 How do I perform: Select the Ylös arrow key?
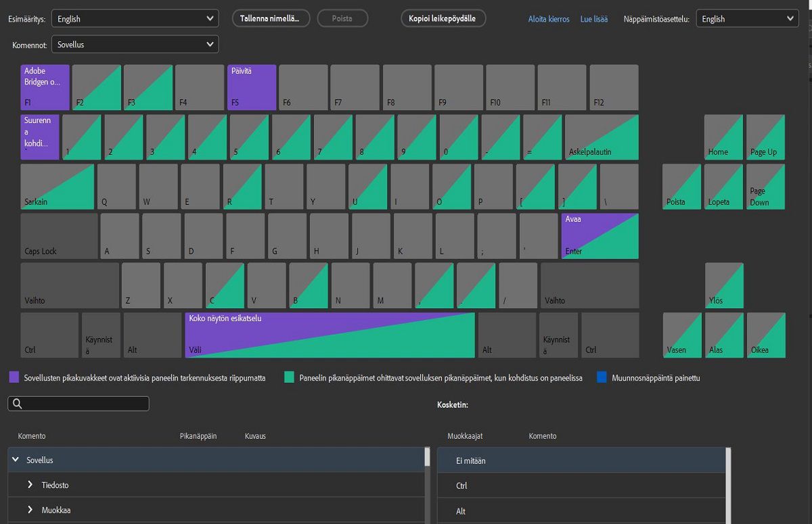(724, 285)
